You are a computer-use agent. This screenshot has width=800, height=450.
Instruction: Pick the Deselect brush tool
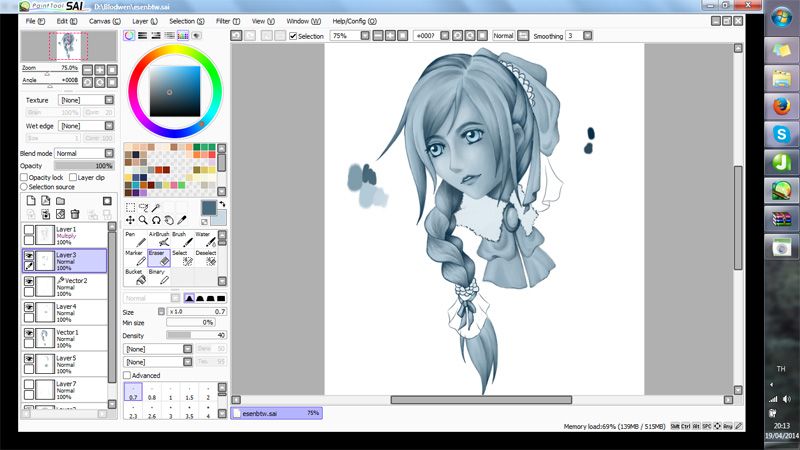click(x=206, y=258)
